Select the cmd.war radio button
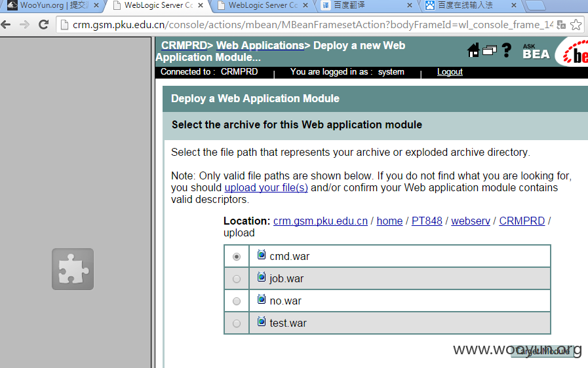 (x=236, y=257)
